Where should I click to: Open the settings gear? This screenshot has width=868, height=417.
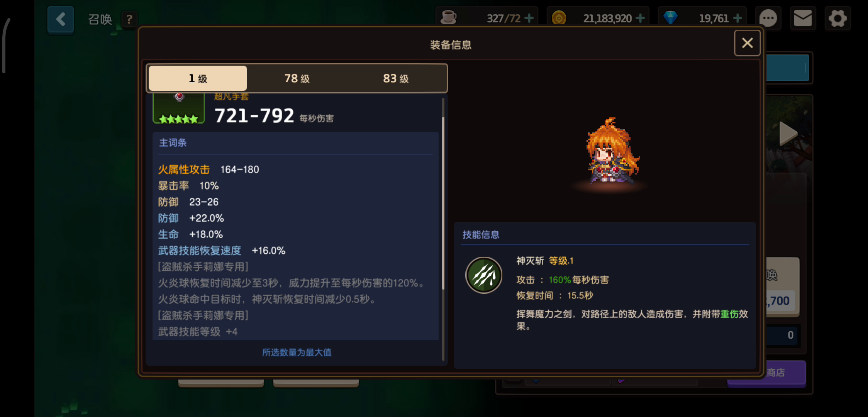[x=837, y=19]
